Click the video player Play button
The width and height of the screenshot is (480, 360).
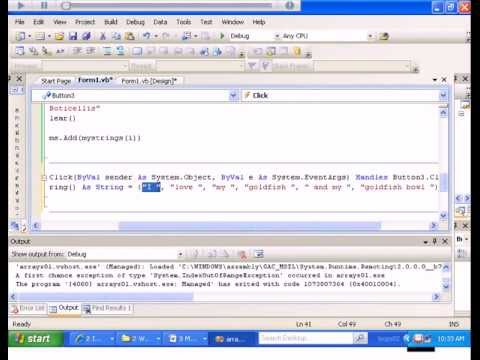(x=21, y=5)
